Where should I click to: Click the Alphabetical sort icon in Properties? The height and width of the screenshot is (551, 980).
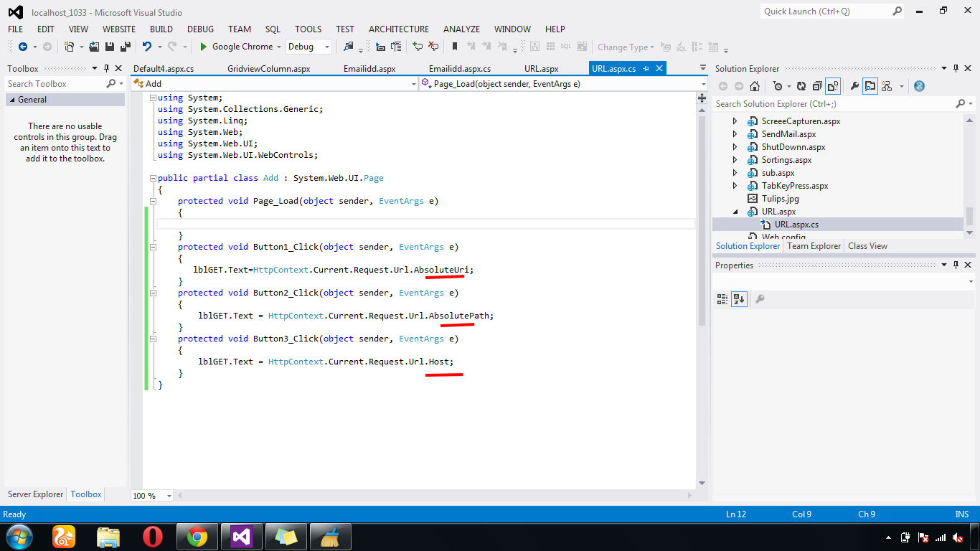tap(738, 298)
